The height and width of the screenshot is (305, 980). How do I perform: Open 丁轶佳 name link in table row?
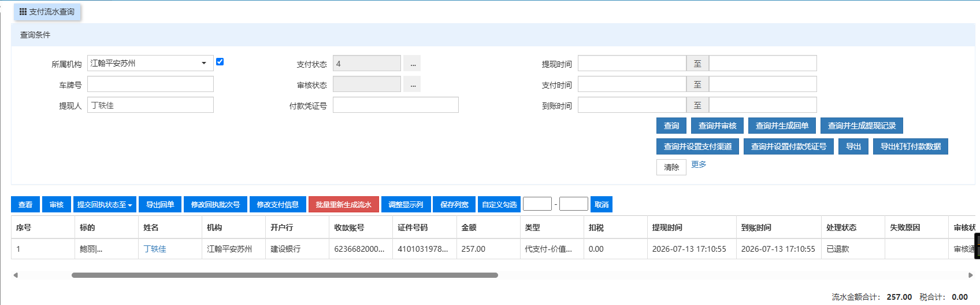pos(155,249)
